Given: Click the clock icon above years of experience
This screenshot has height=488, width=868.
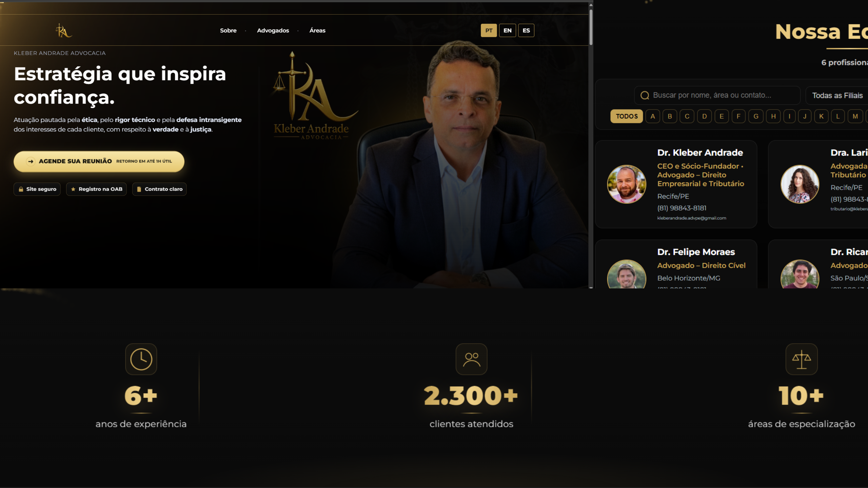Looking at the screenshot, I should (x=141, y=359).
